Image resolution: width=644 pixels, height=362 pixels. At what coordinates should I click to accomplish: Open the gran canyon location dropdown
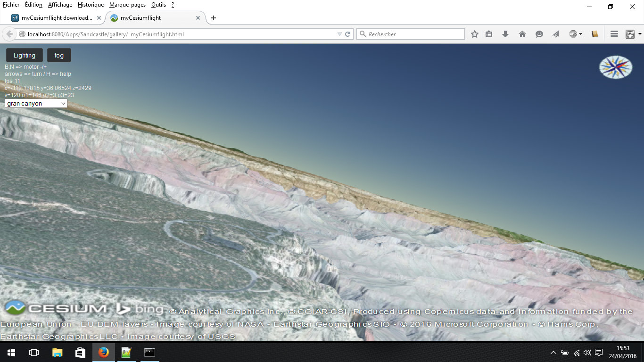coord(35,103)
